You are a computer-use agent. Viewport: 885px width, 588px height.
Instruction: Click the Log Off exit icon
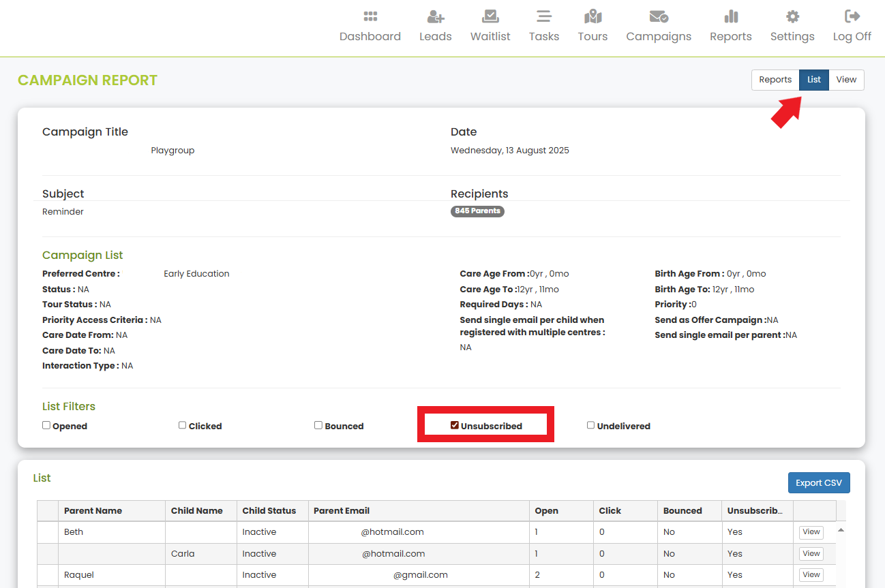coord(852,16)
